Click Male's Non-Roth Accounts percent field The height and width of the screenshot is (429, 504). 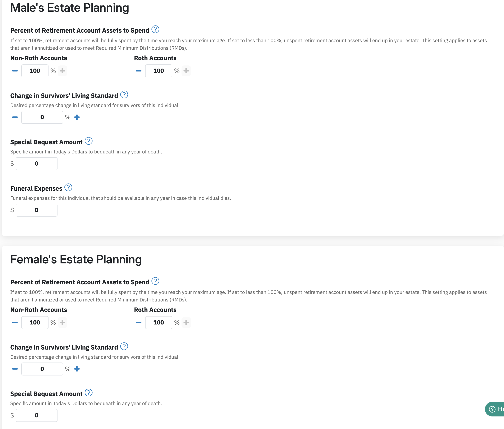35,71
